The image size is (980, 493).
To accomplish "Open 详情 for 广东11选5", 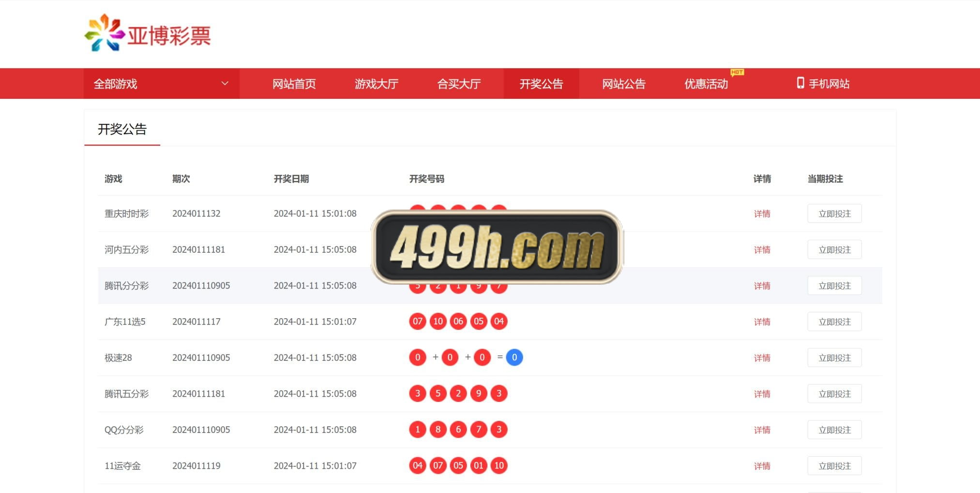I will [762, 322].
